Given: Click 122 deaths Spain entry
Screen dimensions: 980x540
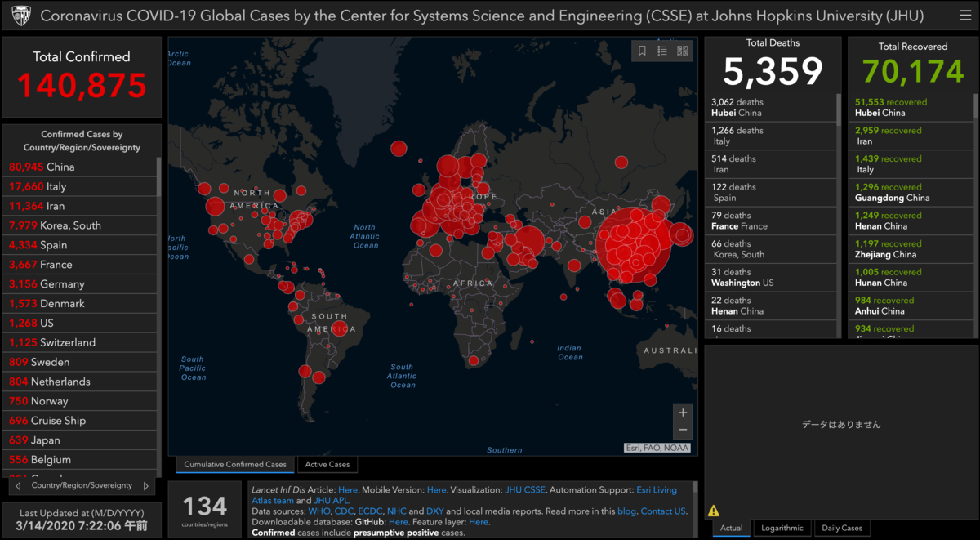Looking at the screenshot, I should (770, 193).
